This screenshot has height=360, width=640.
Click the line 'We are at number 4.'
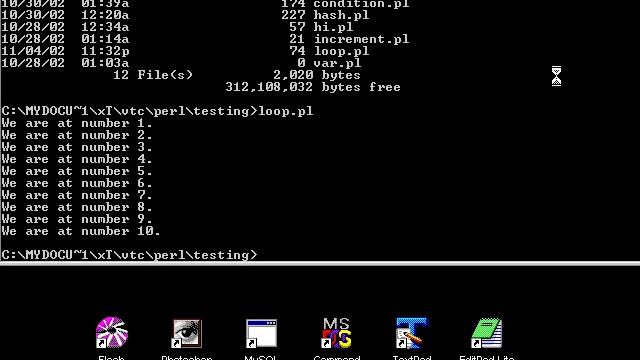coord(77,159)
